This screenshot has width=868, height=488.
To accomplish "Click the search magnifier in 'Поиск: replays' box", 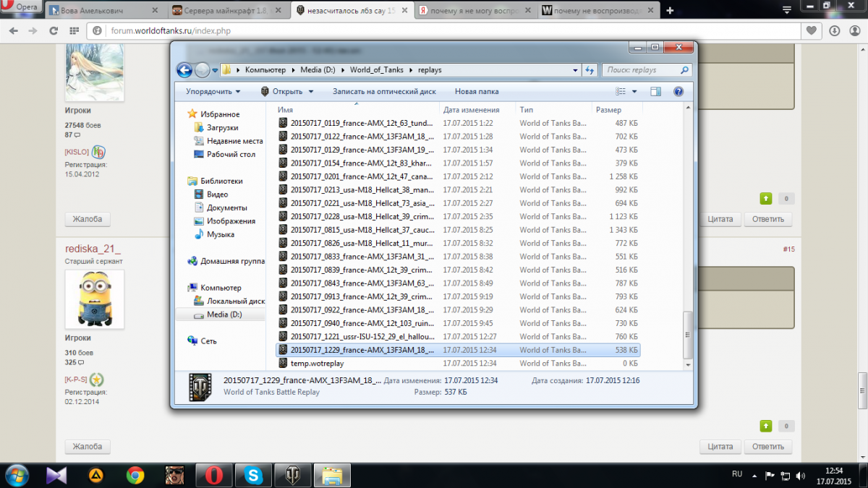I will (684, 70).
